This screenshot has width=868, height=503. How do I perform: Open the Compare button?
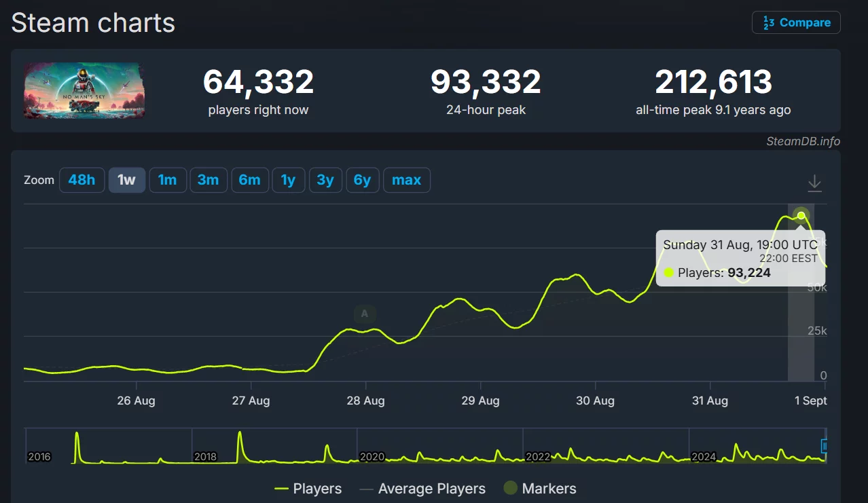[x=796, y=22]
